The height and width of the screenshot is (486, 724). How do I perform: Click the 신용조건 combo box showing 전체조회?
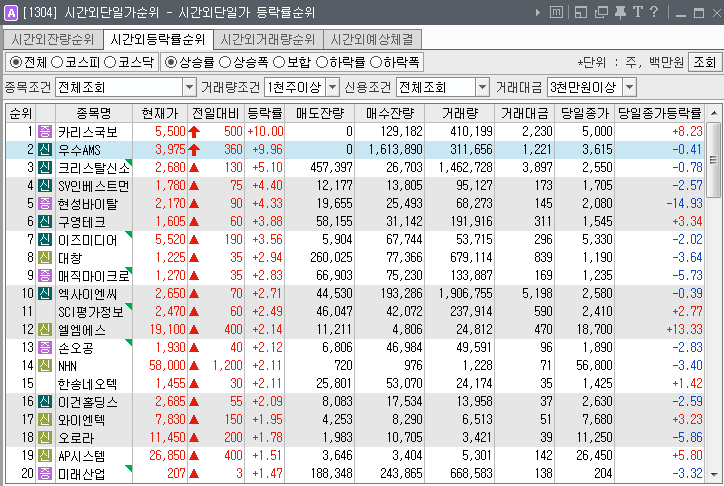[x=442, y=87]
